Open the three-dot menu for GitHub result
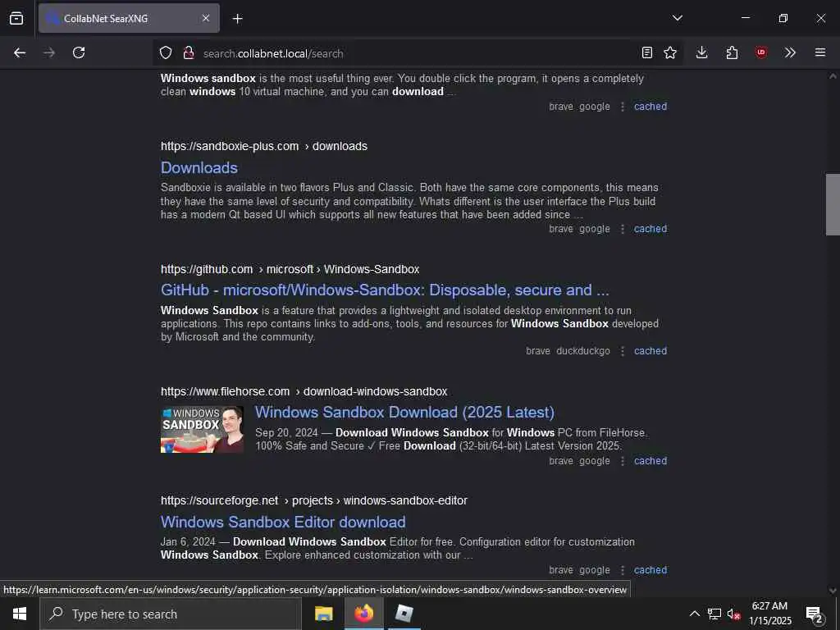Image resolution: width=840 pixels, height=630 pixels. [622, 351]
